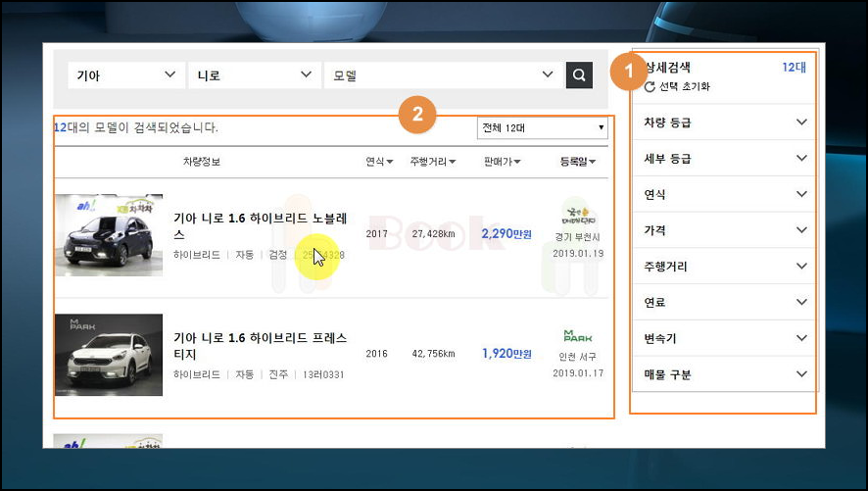Click the magnifier search button
Screen dimensions: 868x491
pyautogui.click(x=579, y=75)
